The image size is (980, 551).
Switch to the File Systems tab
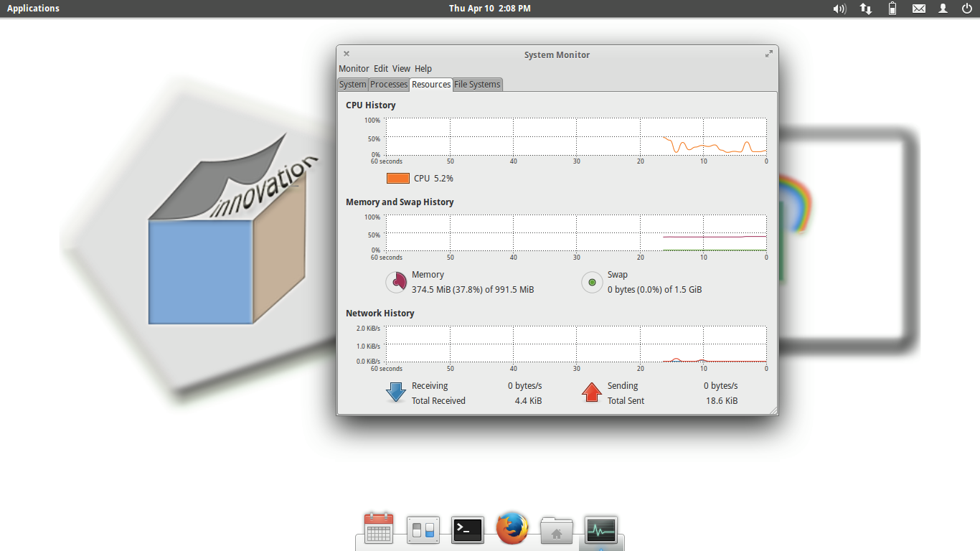pyautogui.click(x=477, y=85)
